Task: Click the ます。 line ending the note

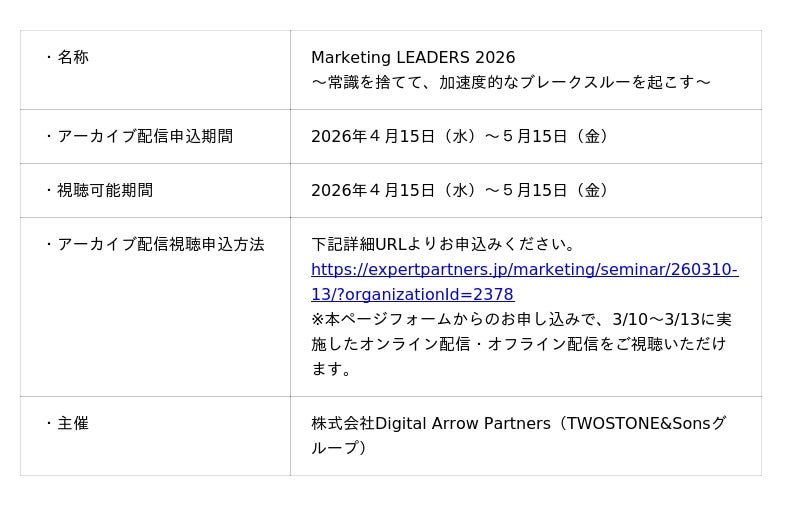Action: [x=333, y=369]
